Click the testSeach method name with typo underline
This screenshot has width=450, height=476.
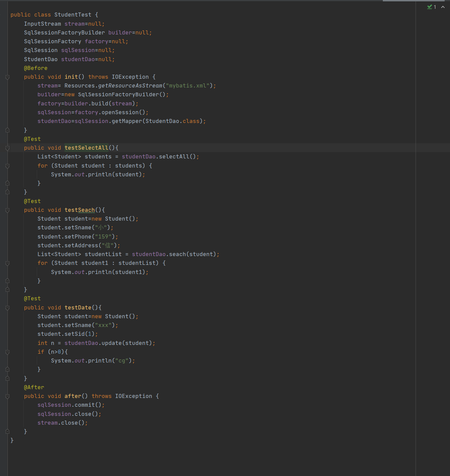click(x=80, y=210)
